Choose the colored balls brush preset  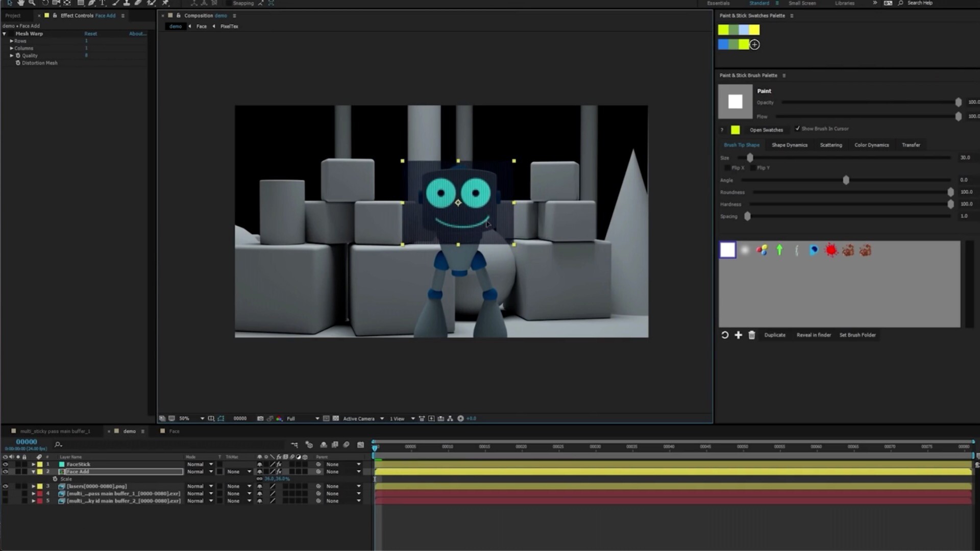(762, 250)
